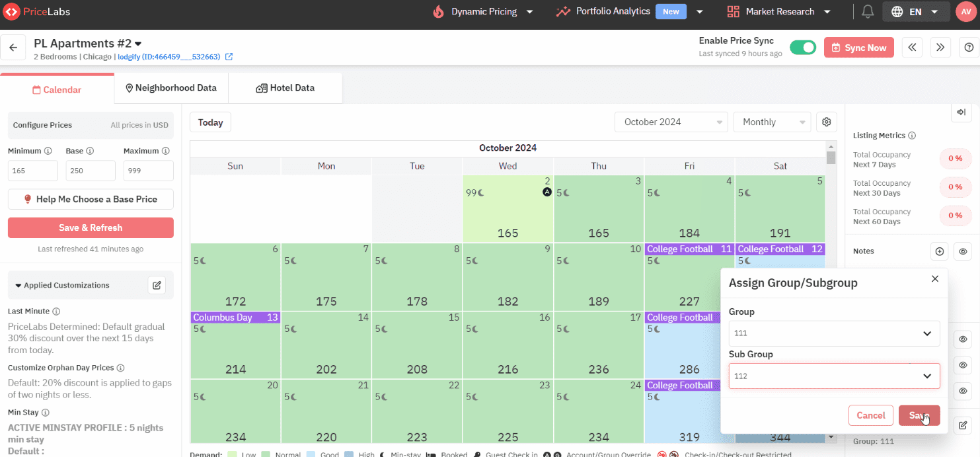Image resolution: width=980 pixels, height=457 pixels.
Task: Save the group assignment
Action: click(919, 415)
